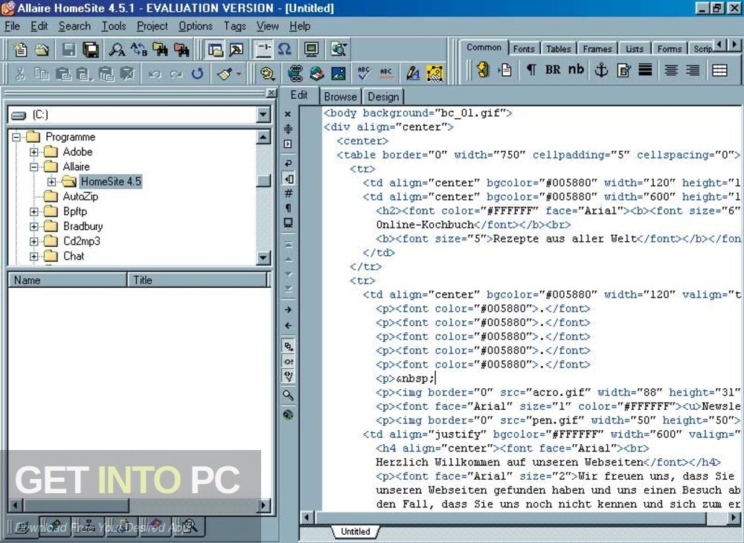Image resolution: width=744 pixels, height=543 pixels.
Task: Open the Tags menu
Action: click(235, 26)
